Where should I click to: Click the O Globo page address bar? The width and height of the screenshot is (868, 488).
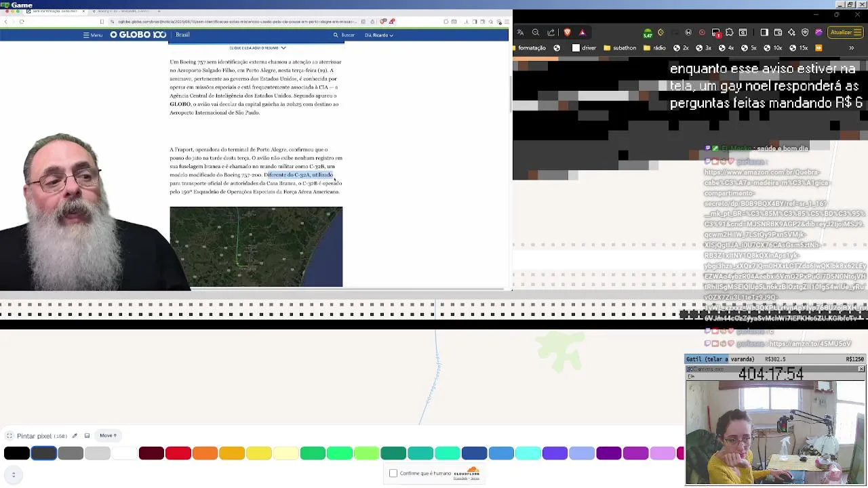point(237,22)
